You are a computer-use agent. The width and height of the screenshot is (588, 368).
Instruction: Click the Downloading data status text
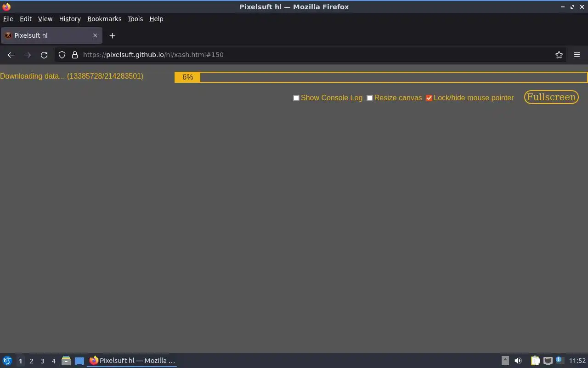tap(72, 76)
